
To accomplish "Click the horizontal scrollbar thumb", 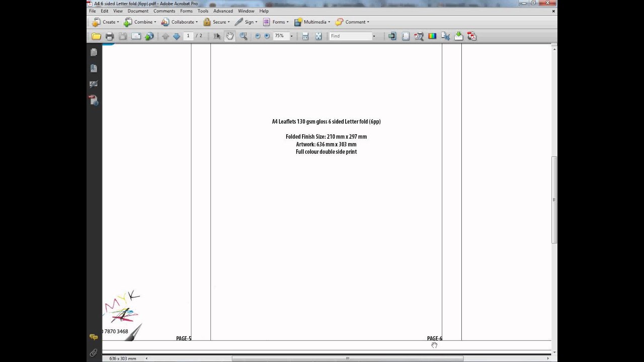I will pos(347,358).
